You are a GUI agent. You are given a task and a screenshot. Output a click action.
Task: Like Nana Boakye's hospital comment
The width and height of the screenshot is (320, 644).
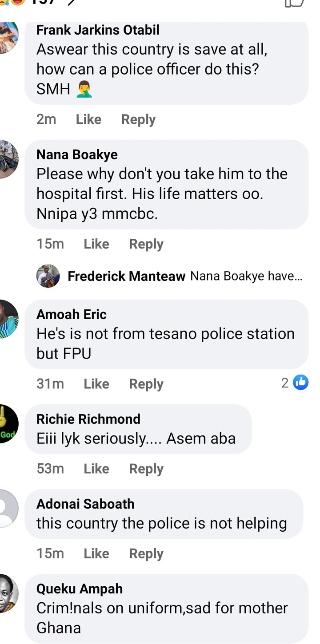pos(96,244)
